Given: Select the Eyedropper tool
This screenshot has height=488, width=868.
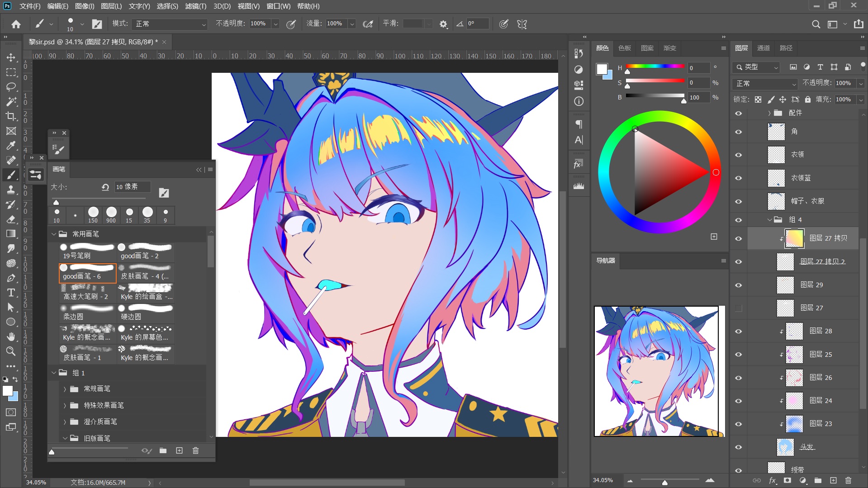Looking at the screenshot, I should point(11,146).
